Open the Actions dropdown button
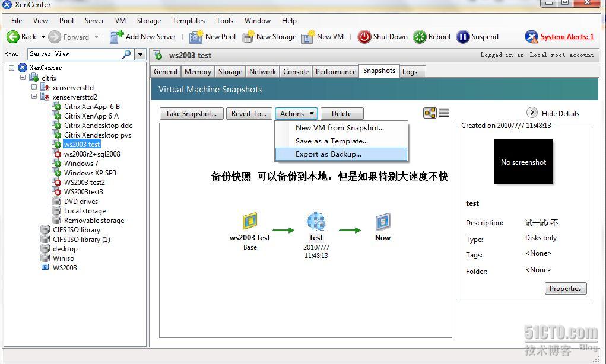Image resolution: width=606 pixels, height=364 pixels. (x=296, y=113)
